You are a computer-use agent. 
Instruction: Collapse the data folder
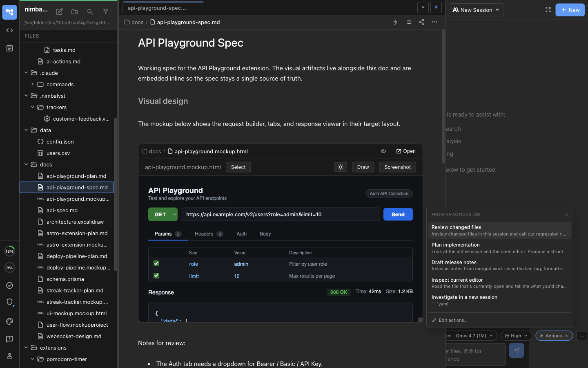pyautogui.click(x=26, y=130)
